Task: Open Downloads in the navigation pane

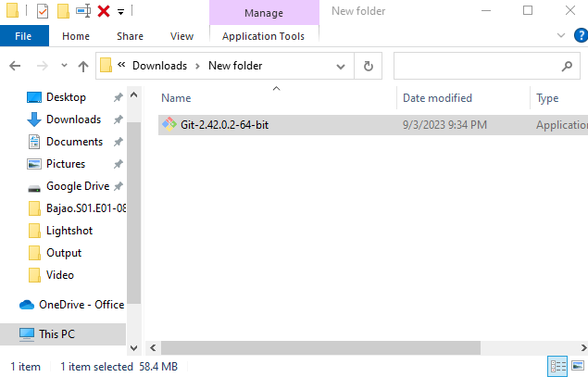Action: pos(73,119)
